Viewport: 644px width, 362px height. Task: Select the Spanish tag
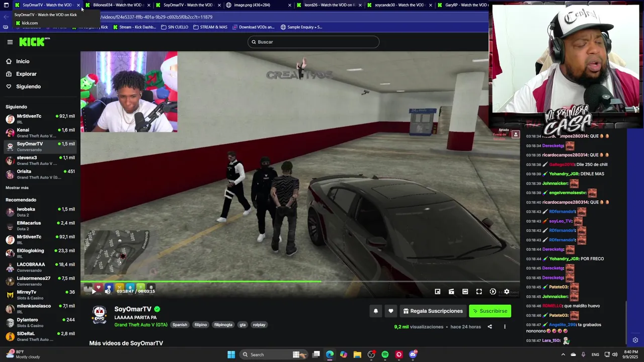180,325
